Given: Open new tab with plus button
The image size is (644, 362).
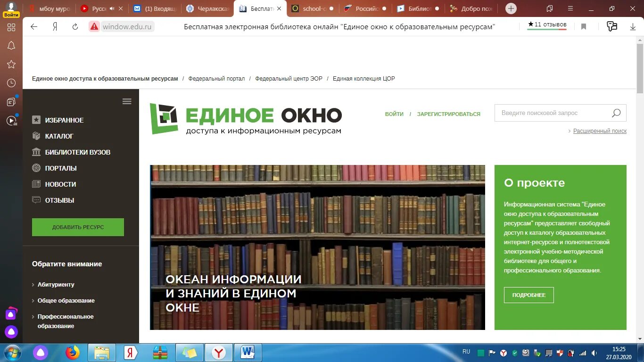Looking at the screenshot, I should tap(511, 8).
